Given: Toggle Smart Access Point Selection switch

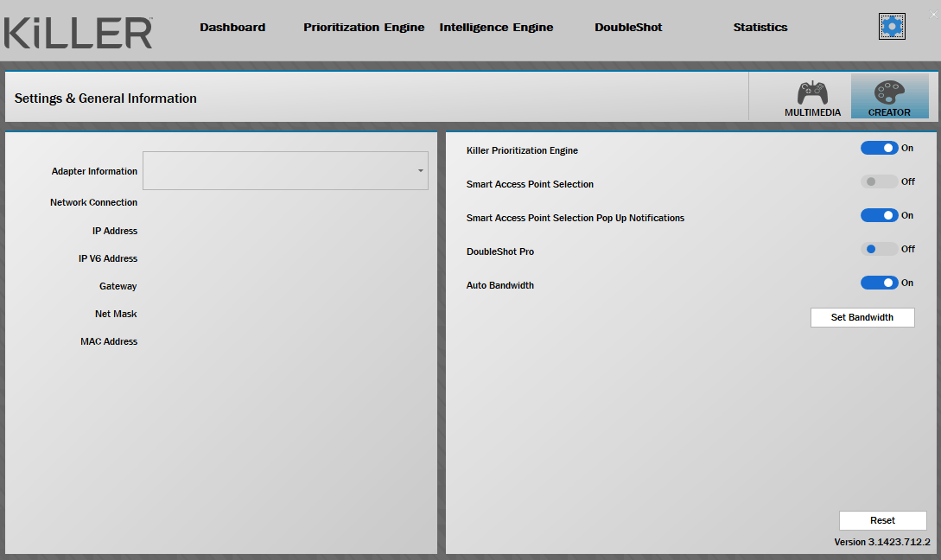Looking at the screenshot, I should click(x=879, y=181).
